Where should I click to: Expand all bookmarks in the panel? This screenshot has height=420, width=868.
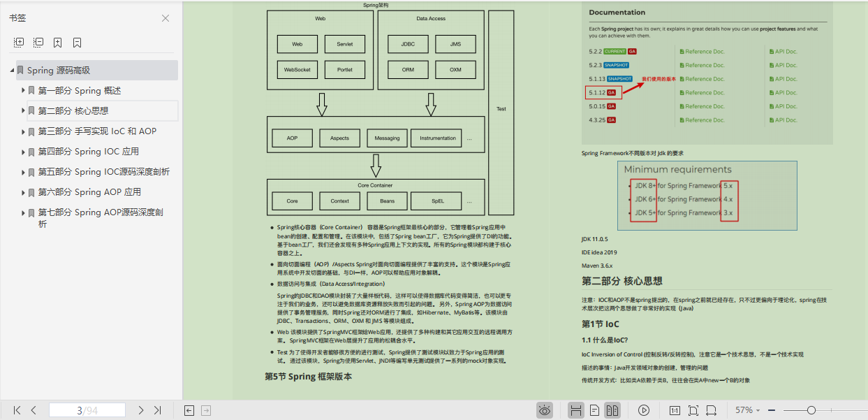point(19,43)
